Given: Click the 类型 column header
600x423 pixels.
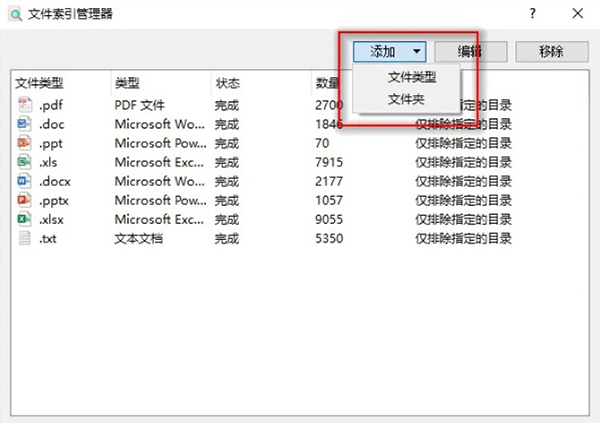Looking at the screenshot, I should click(127, 83).
